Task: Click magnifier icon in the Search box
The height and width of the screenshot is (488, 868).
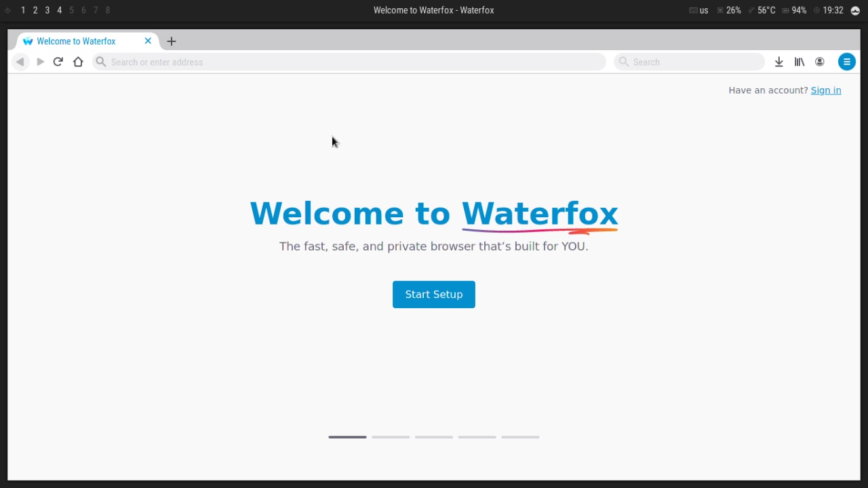Action: [624, 62]
